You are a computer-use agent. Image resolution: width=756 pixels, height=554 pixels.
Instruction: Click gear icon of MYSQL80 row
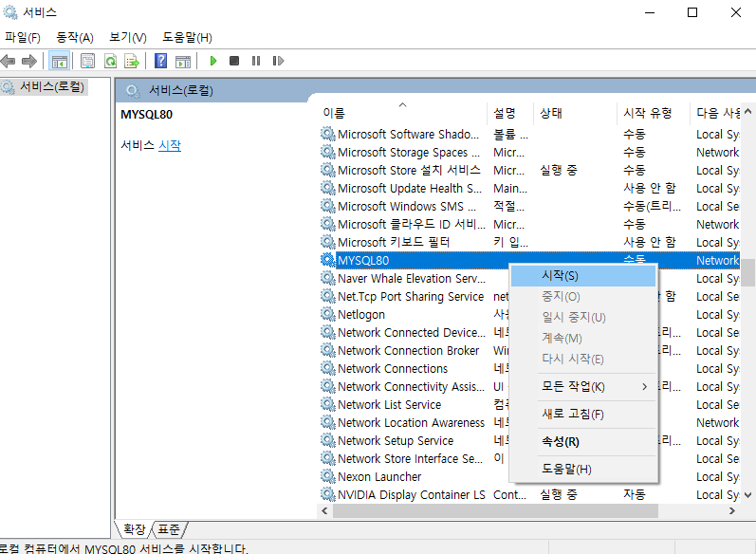tap(328, 260)
